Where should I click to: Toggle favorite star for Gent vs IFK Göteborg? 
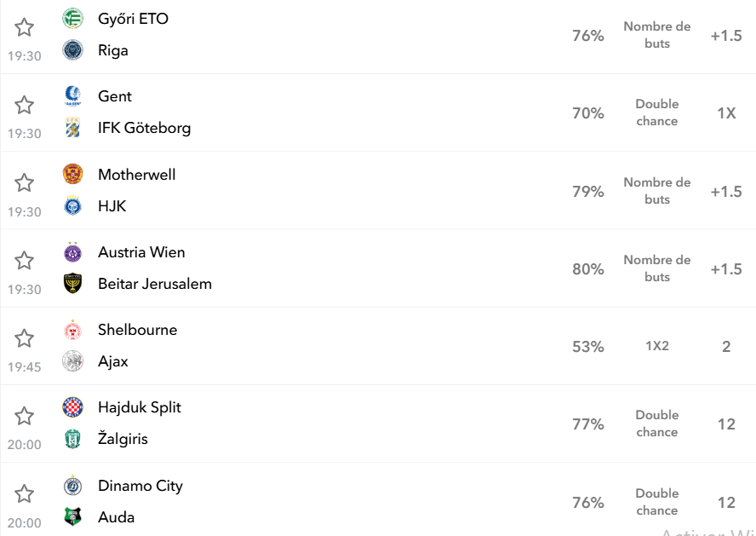point(24,105)
